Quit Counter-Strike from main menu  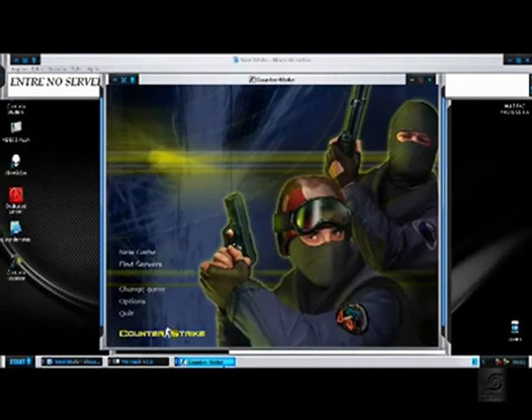point(126,313)
